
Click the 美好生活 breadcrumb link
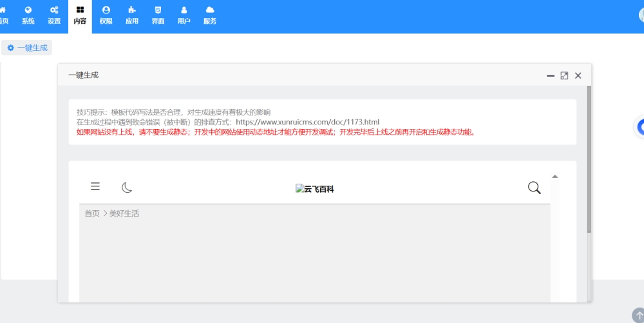(124, 213)
